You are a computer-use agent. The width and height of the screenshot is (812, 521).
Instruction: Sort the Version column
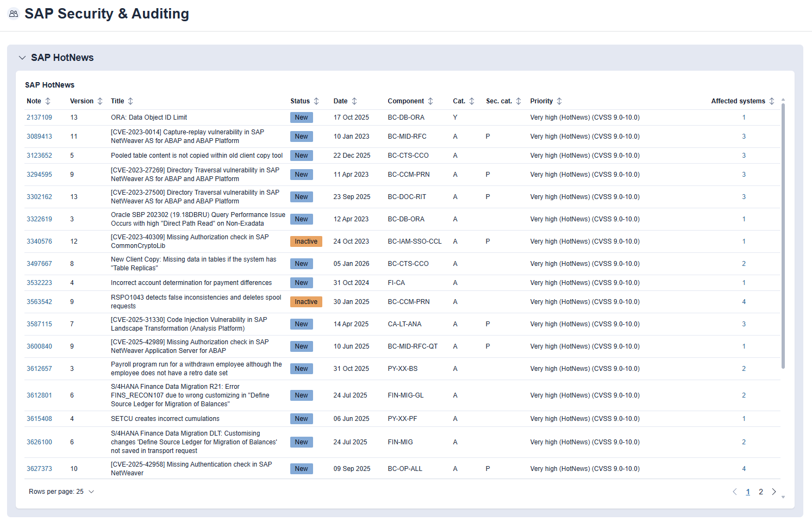(101, 101)
